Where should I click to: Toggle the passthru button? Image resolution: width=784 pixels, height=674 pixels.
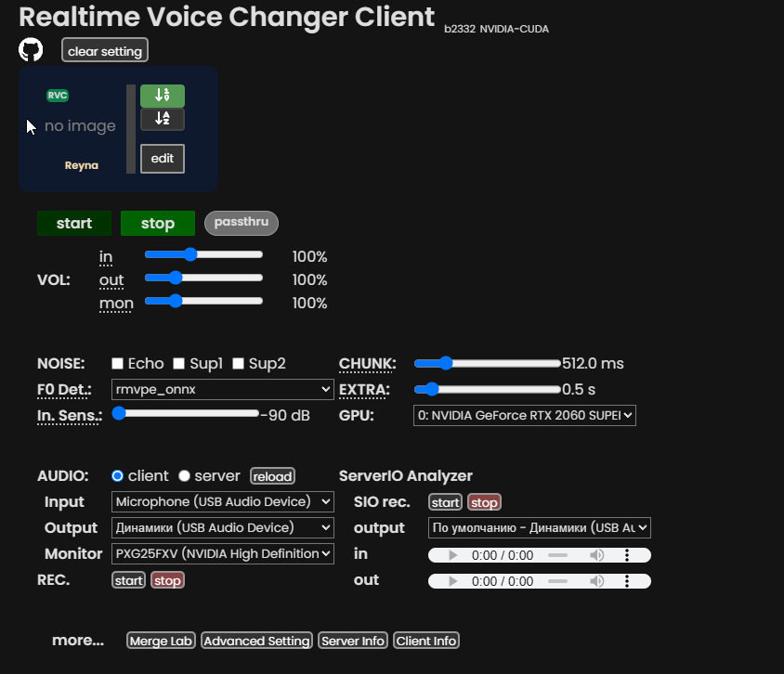[242, 223]
